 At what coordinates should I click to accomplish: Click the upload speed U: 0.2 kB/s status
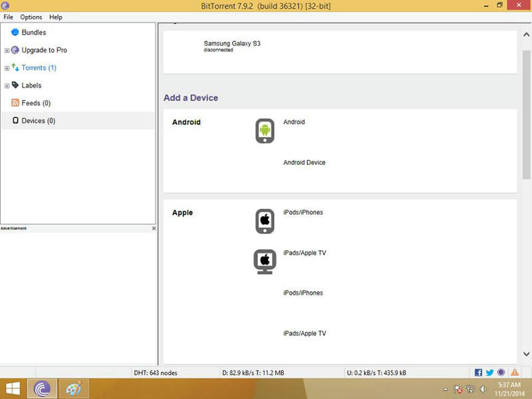click(x=376, y=373)
